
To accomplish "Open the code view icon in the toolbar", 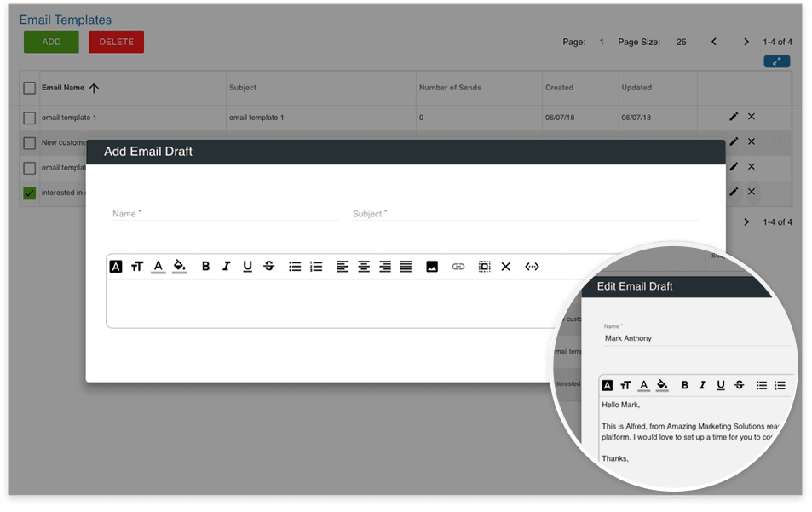I will click(x=532, y=267).
